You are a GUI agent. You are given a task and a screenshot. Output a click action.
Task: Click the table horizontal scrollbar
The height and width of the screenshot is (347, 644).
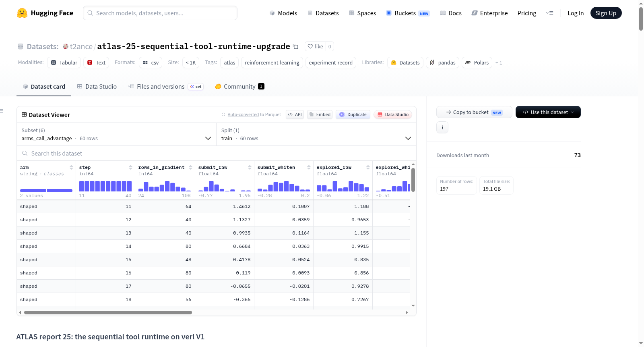point(108,312)
